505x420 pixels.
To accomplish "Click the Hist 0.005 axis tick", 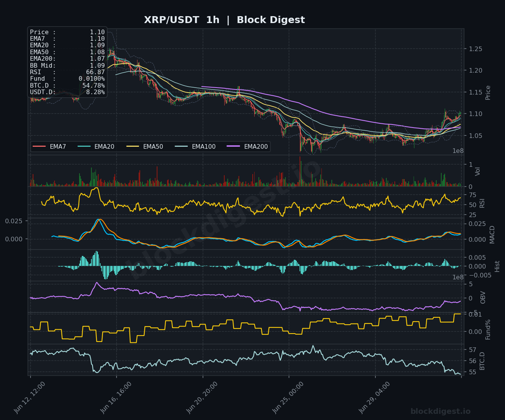I will pos(477,257).
